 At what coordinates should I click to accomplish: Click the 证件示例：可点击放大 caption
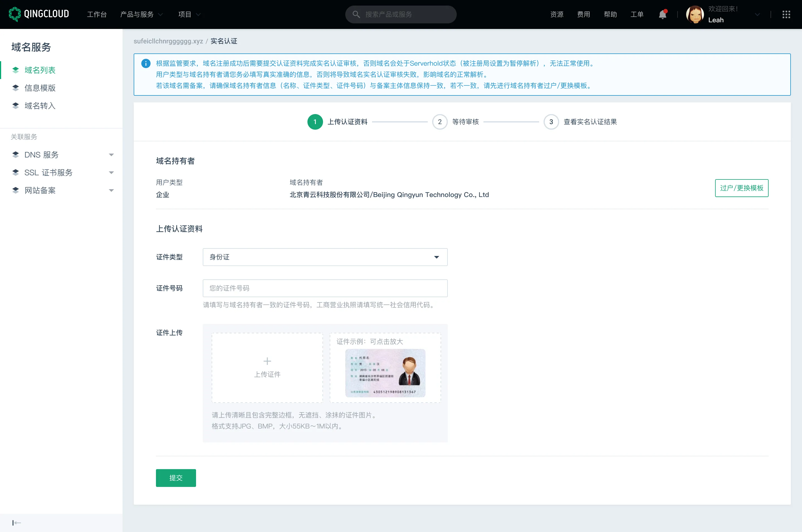click(x=370, y=342)
